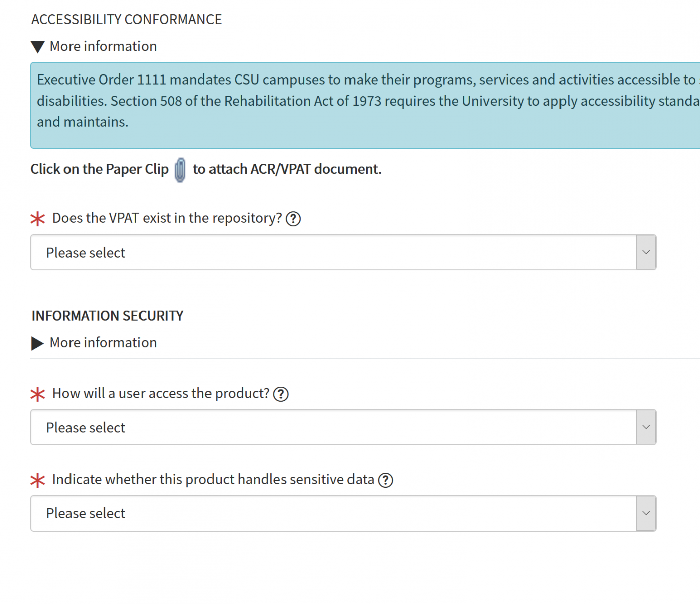Click 'More information' text under Information Security
This screenshot has width=700, height=604.
pos(103,343)
